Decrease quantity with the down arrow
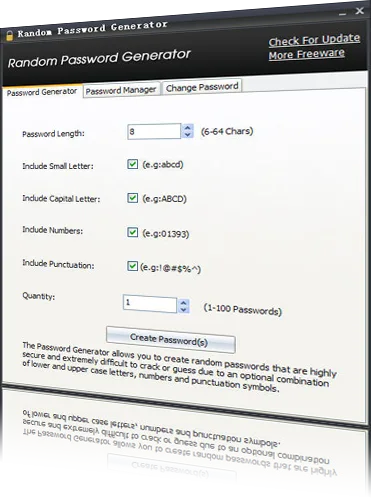Screen dimensions: 371x500 [x=183, y=310]
